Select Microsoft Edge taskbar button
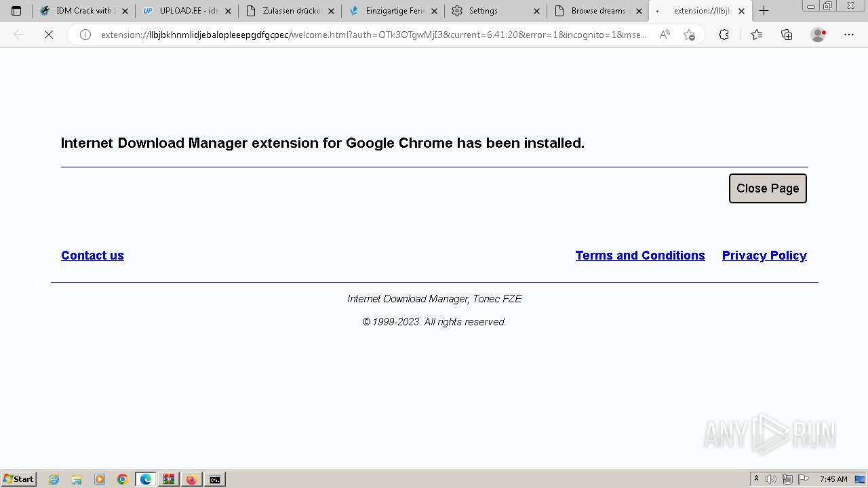 click(146, 479)
